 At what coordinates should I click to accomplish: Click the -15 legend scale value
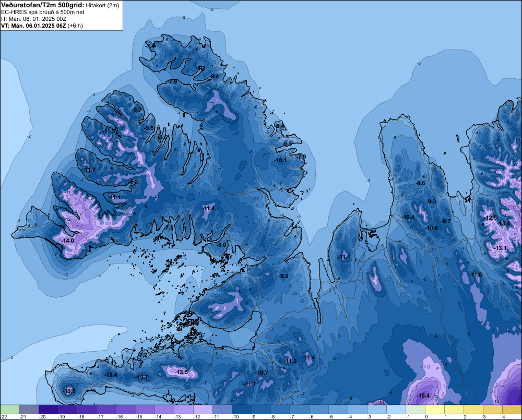coord(138,417)
